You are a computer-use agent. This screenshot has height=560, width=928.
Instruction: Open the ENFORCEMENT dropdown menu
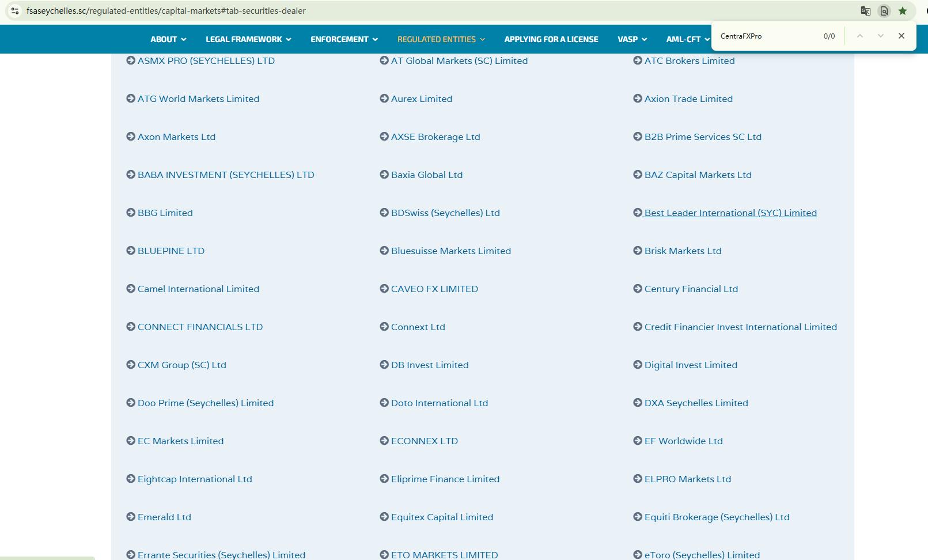(344, 39)
